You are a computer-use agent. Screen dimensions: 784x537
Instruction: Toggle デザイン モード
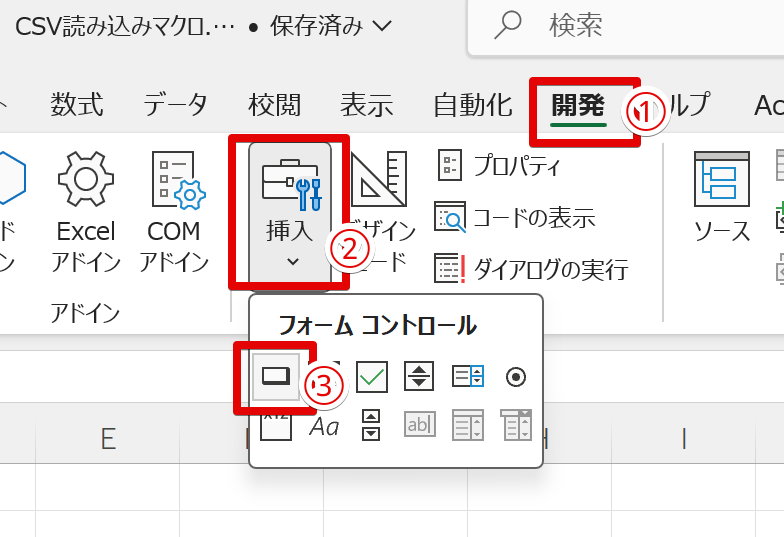pyautogui.click(x=379, y=212)
